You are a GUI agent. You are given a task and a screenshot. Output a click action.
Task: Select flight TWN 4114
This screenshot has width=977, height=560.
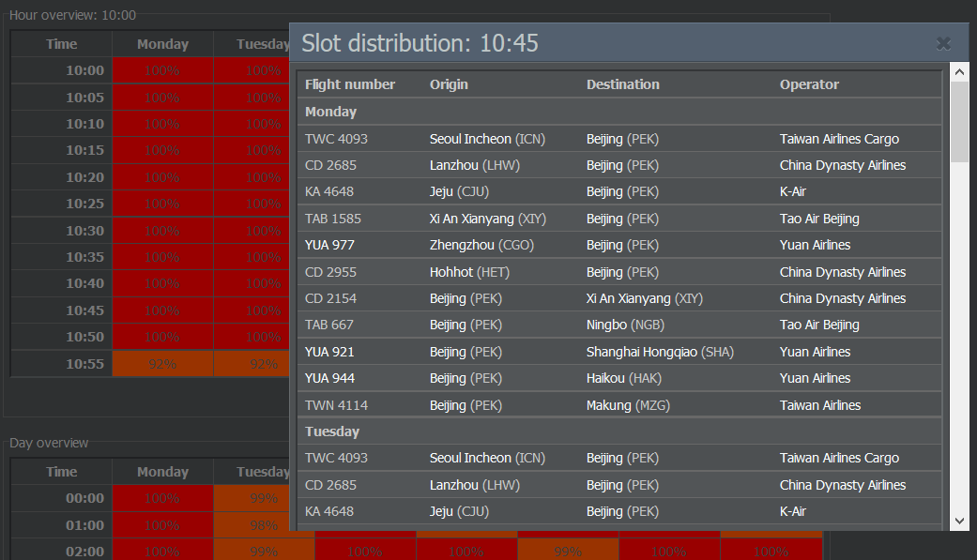coord(336,405)
